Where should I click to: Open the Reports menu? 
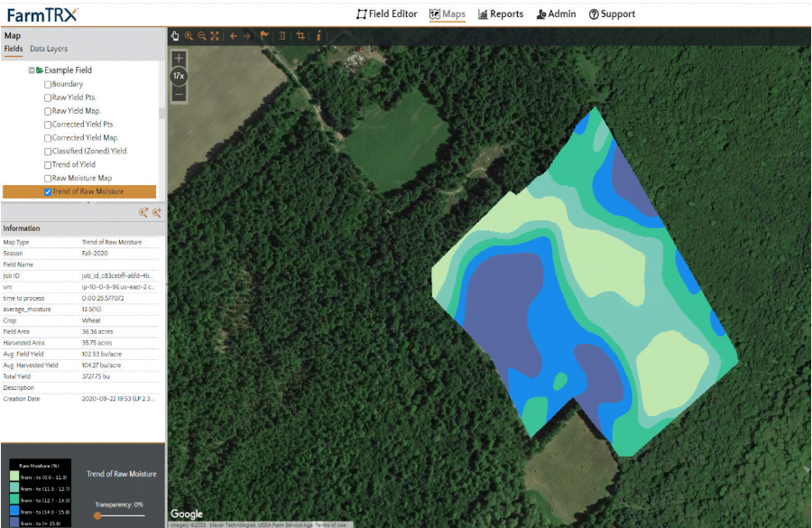tap(500, 14)
